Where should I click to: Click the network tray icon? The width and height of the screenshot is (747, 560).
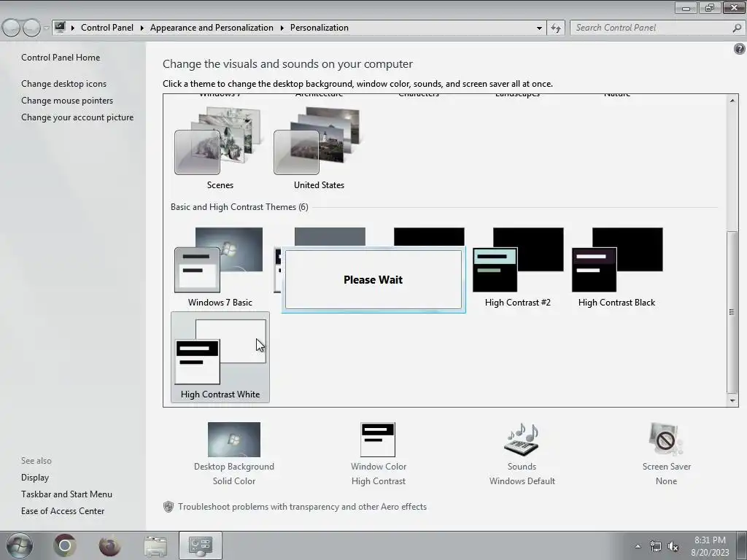pyautogui.click(x=656, y=546)
